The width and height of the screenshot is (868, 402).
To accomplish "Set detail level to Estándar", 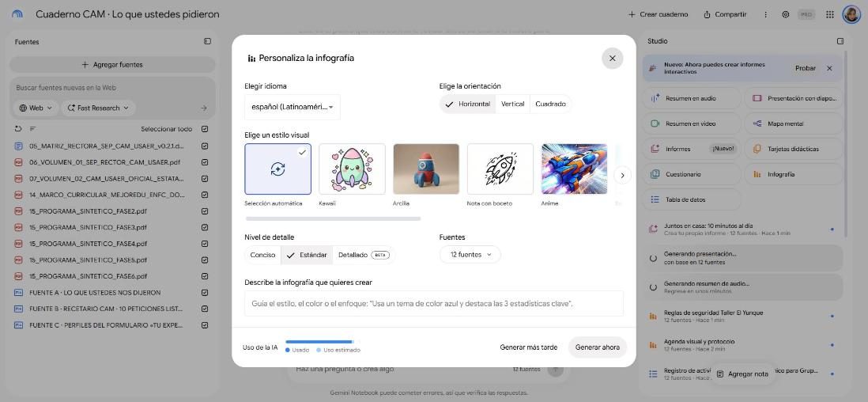I will [x=307, y=255].
